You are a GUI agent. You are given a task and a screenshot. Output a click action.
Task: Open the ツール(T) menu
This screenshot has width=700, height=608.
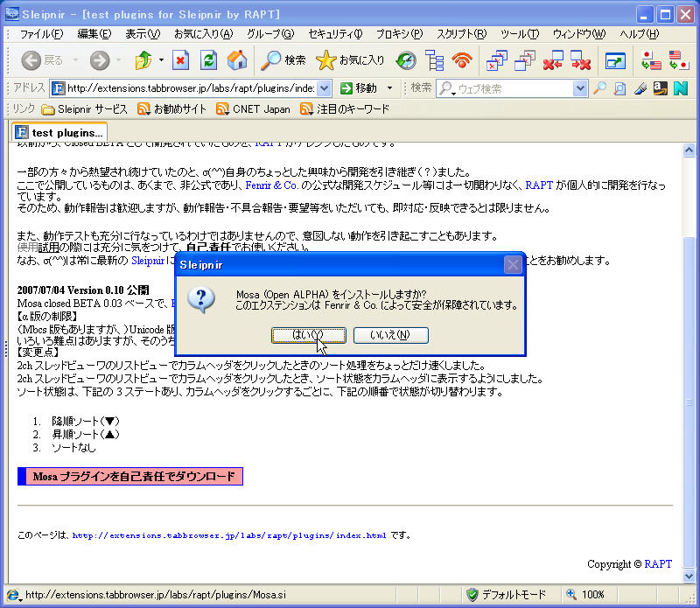[520, 34]
